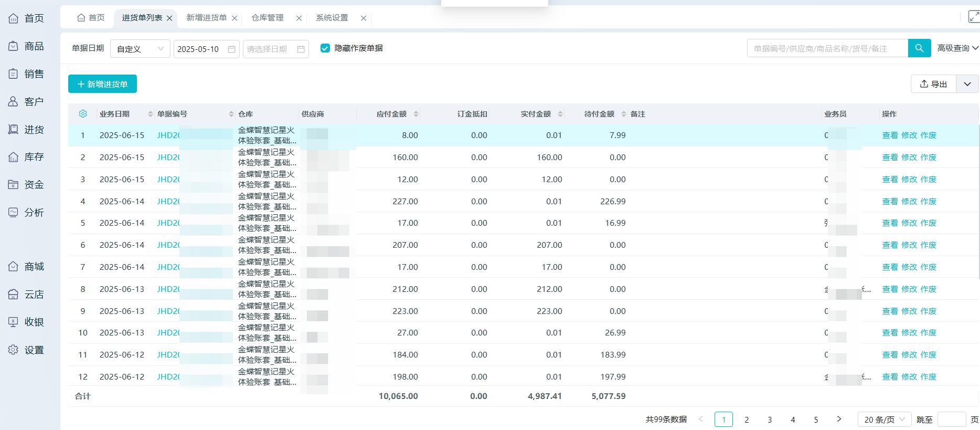
Task: Open 分析 module in sidebar
Action: click(x=26, y=213)
